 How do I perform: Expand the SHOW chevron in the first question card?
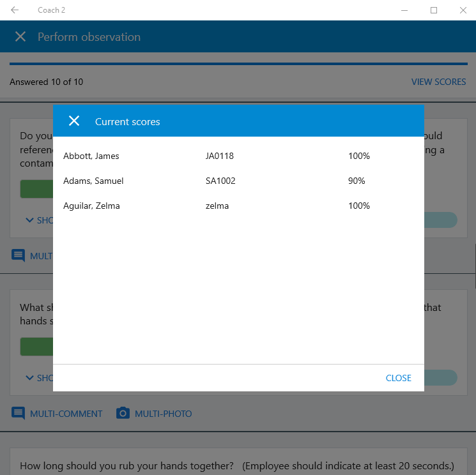coord(29,220)
